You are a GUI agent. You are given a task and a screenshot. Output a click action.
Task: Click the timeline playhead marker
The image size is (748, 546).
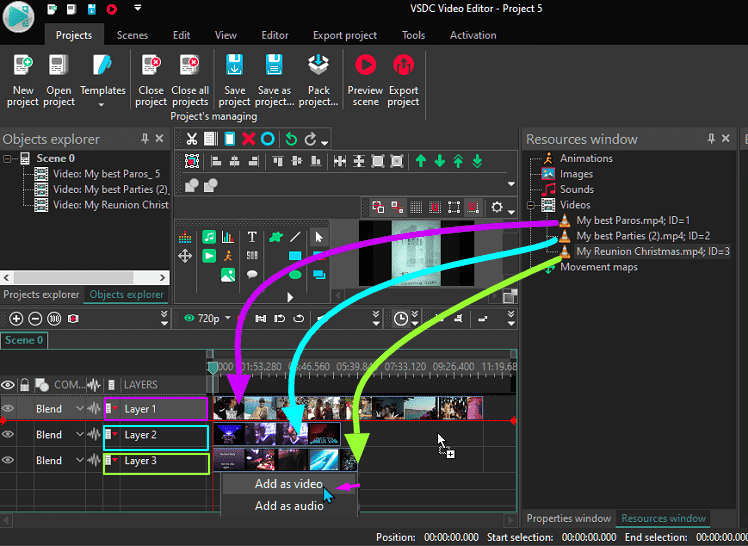[x=213, y=367]
